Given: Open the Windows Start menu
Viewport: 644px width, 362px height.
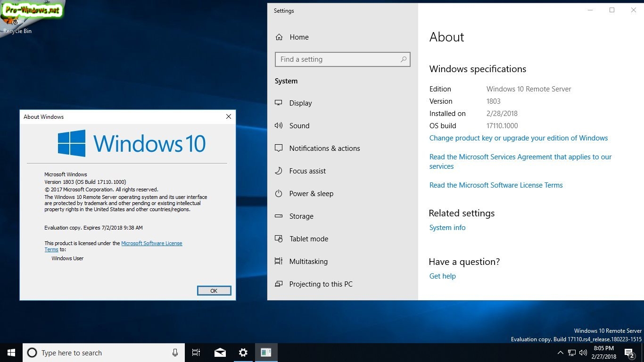Looking at the screenshot, I should coord(11,353).
